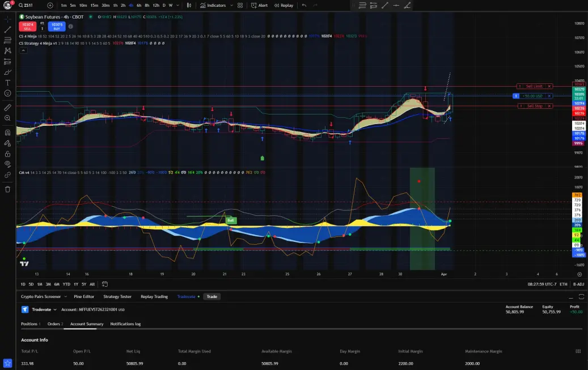
Task: Toggle the ETH session setting
Action: (x=563, y=284)
